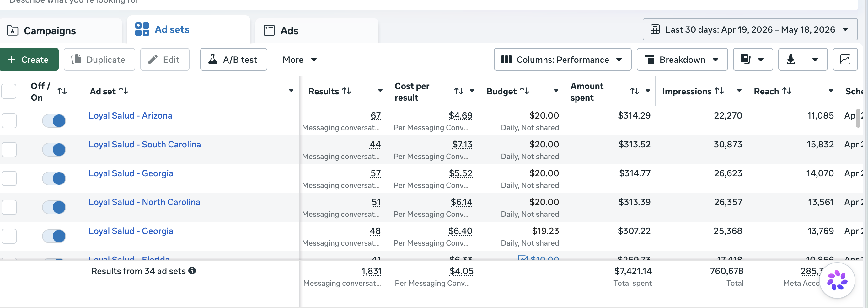Viewport: 868px width, 308px height.
Task: Open the Loyal Salud - North Carolina ad set
Action: pyautogui.click(x=144, y=202)
